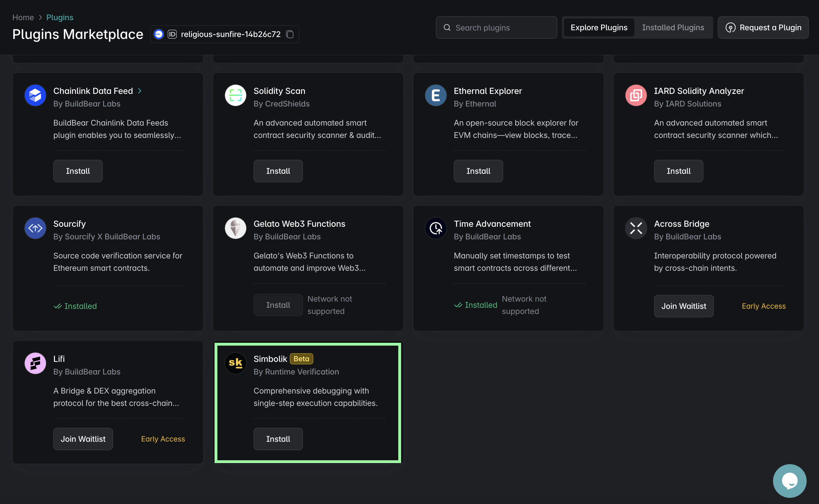Join the waitlist for Lifi
Image resolution: width=819 pixels, height=504 pixels.
(x=83, y=439)
